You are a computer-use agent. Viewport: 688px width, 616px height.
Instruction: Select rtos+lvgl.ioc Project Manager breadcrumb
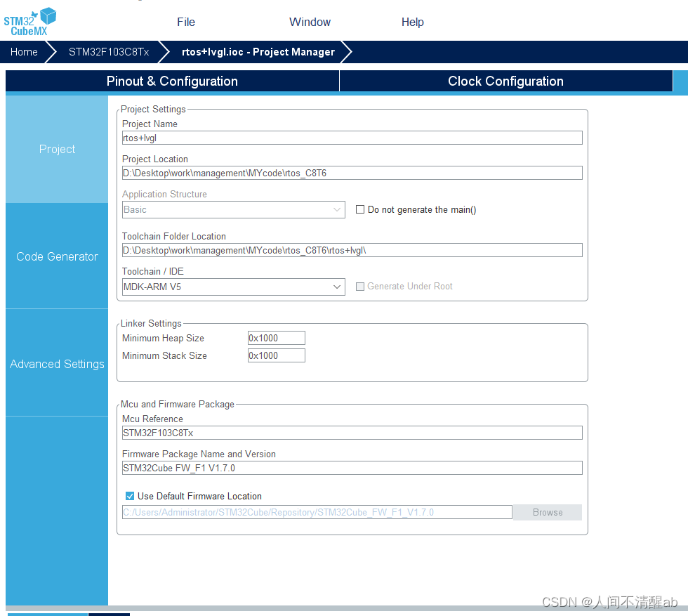tap(258, 52)
